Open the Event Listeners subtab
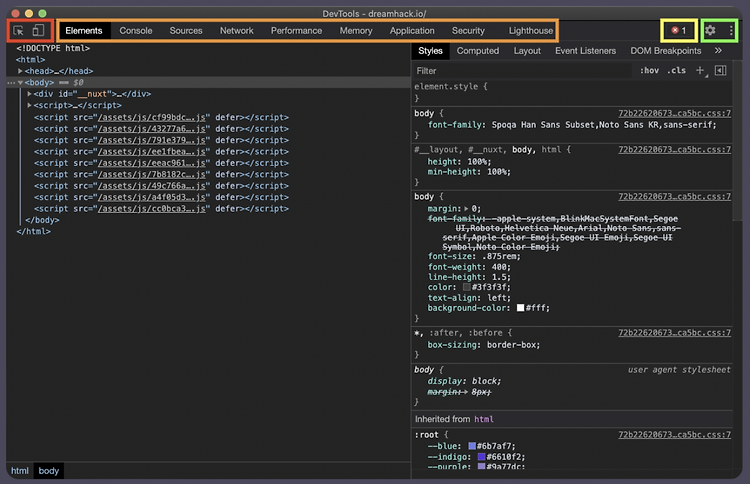Image resolution: width=750 pixels, height=484 pixels. click(585, 51)
